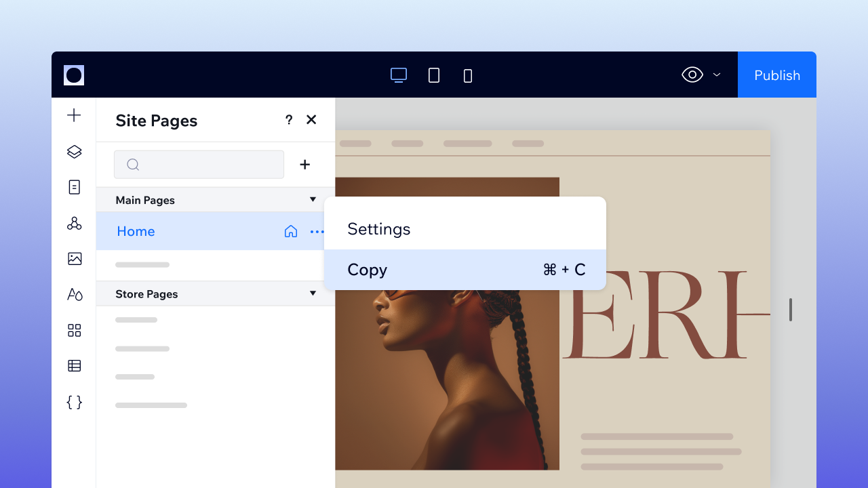Open the CMS connections panel
The image size is (868, 488).
(74, 224)
